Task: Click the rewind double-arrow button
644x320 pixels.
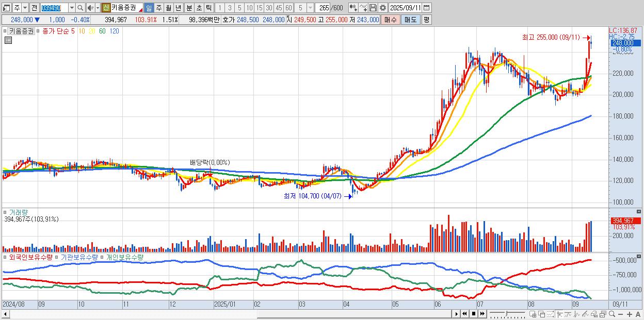Action: [x=464, y=314]
